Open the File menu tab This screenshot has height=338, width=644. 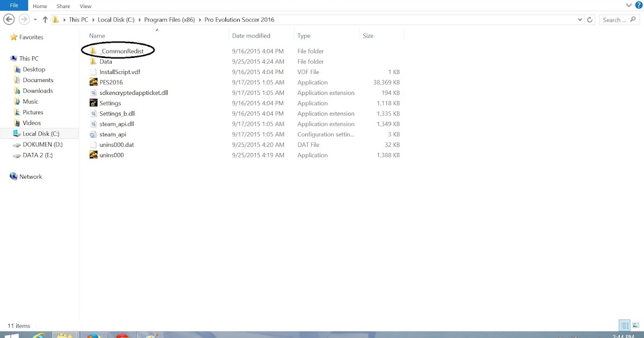pos(14,5)
